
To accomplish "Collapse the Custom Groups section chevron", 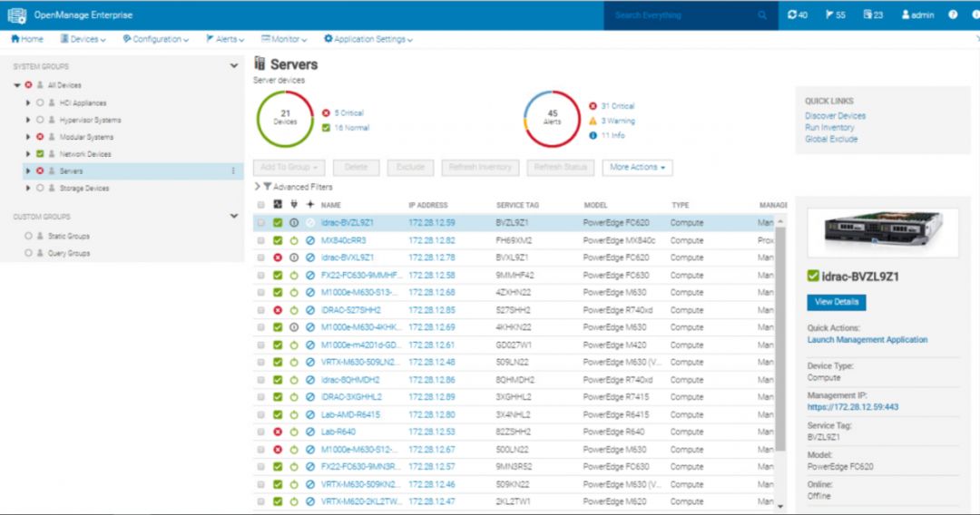I will (234, 216).
